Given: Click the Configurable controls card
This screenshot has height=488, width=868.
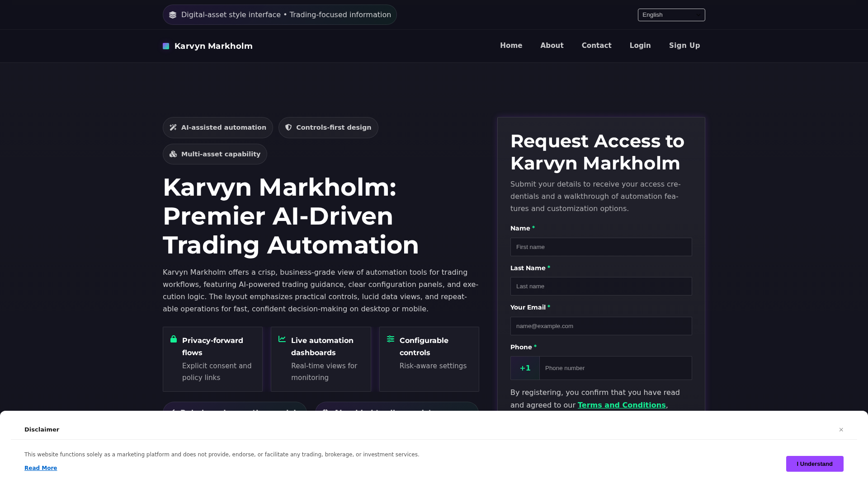Looking at the screenshot, I should pos(429,359).
